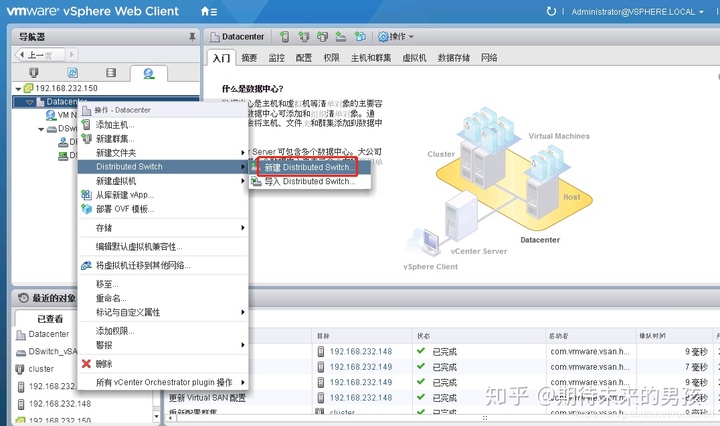Open Administrator@VSPHERE.LOCAL user dropdown

[x=637, y=12]
